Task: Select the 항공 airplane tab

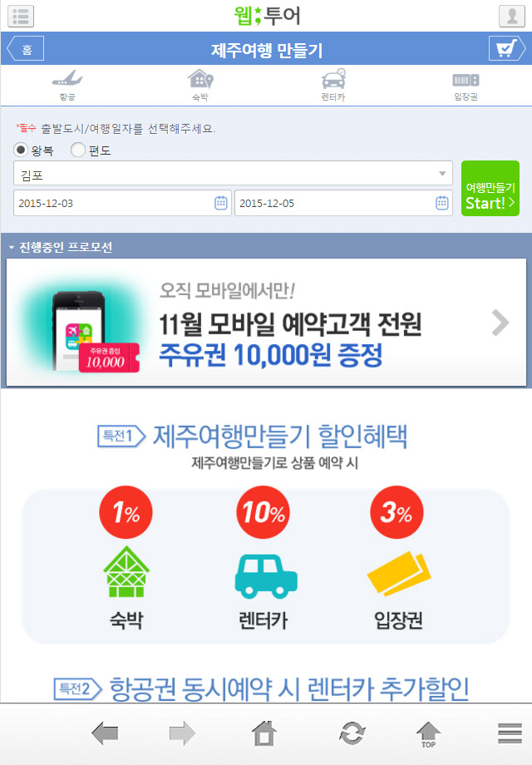Action: (67, 86)
